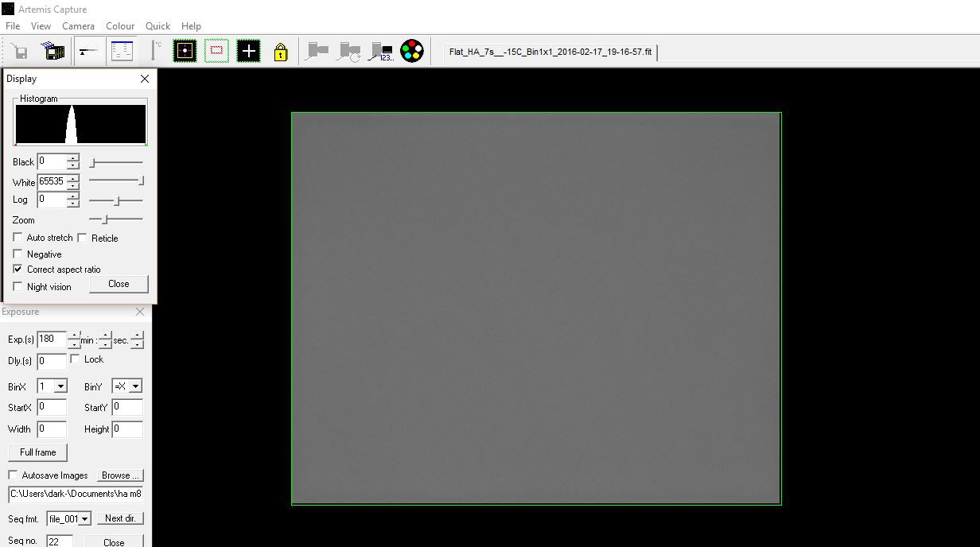Click the focus assist star icon
Viewport: 980px width, 547px height.
coord(185,52)
